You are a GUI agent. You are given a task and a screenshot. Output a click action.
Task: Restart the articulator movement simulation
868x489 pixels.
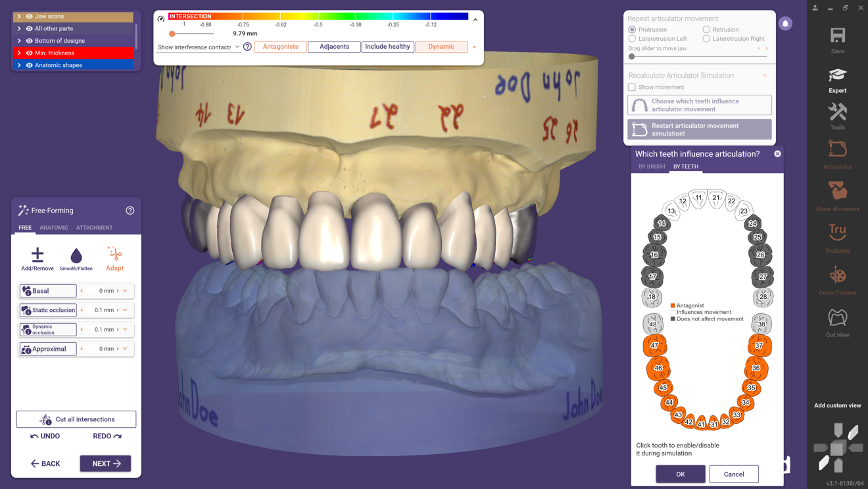pos(699,129)
